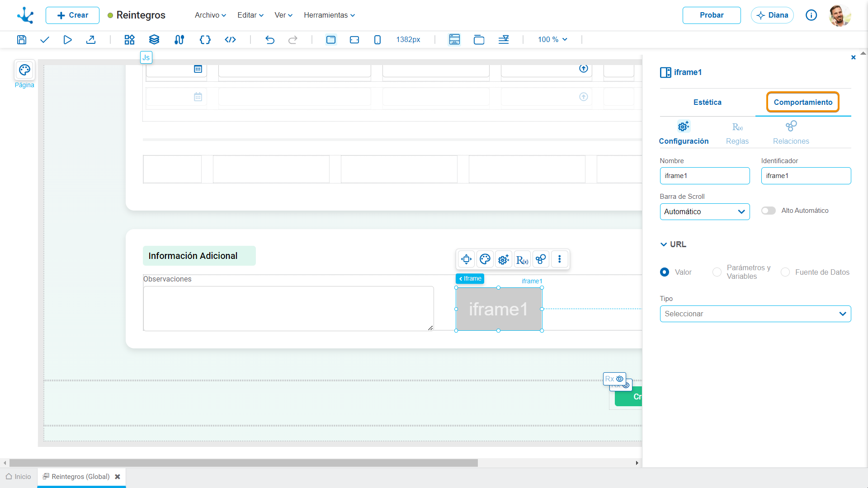Click the save icon in toolbar
Viewport: 868px width, 488px height.
coord(22,40)
